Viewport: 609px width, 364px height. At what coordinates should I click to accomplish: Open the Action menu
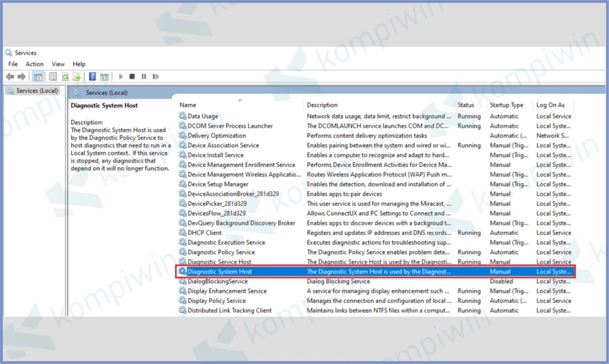(34, 64)
